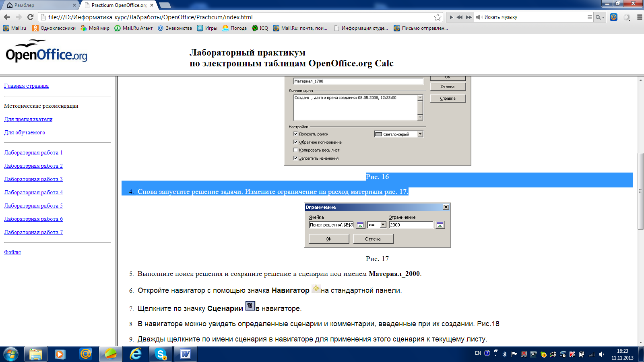644x362 pixels.
Task: Open the Mail.ru bookmark
Action: [14, 28]
